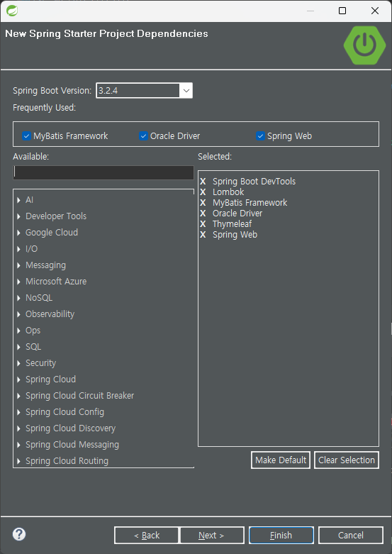Expand the Spring Cloud category
This screenshot has width=392, height=554.
pos(18,380)
